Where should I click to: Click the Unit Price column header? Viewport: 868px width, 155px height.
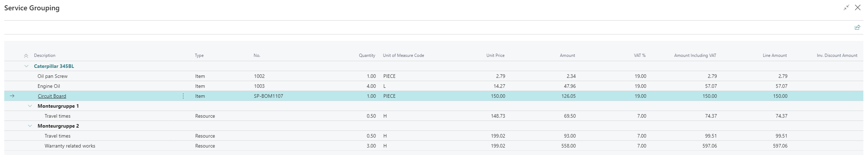tap(495, 55)
